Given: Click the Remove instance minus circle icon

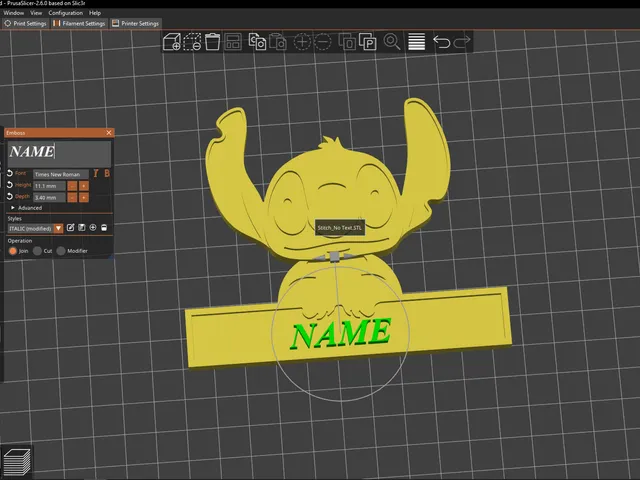Looking at the screenshot, I should 322,42.
